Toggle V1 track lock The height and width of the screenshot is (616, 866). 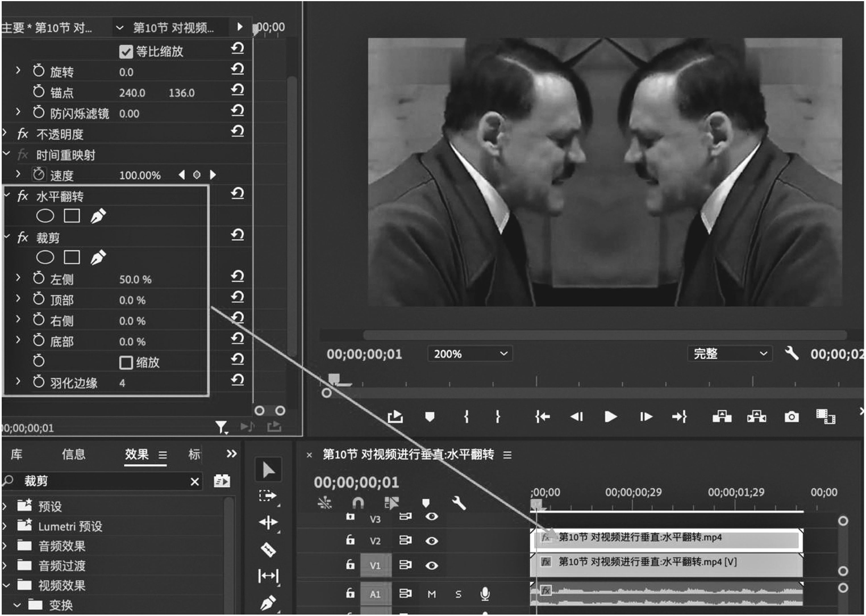tap(351, 564)
